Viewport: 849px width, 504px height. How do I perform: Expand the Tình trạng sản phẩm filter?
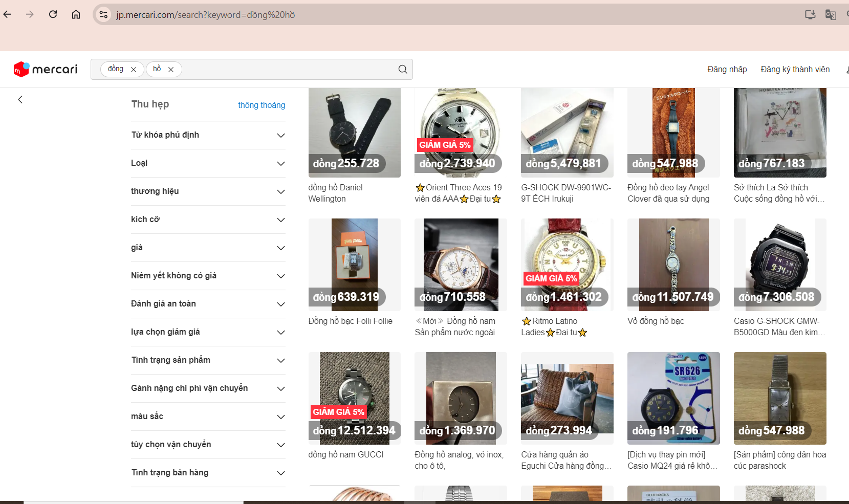tap(208, 360)
